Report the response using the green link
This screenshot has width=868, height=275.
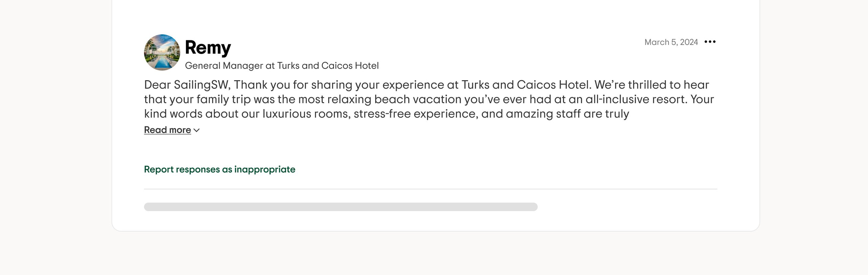[219, 169]
